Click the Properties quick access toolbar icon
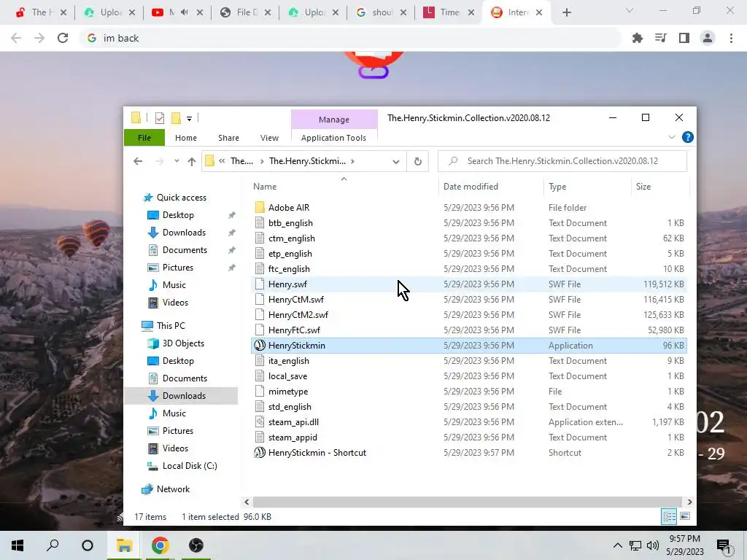The width and height of the screenshot is (747, 560). 160,117
